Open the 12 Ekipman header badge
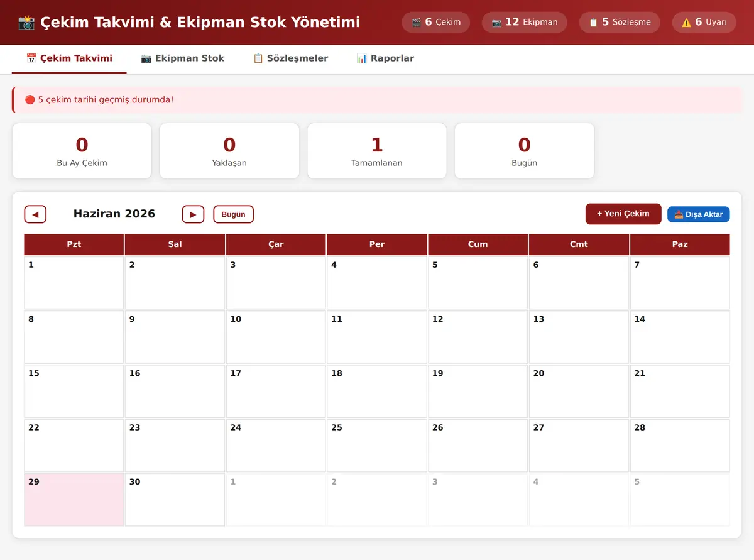Image resolution: width=754 pixels, height=560 pixels. click(x=525, y=23)
